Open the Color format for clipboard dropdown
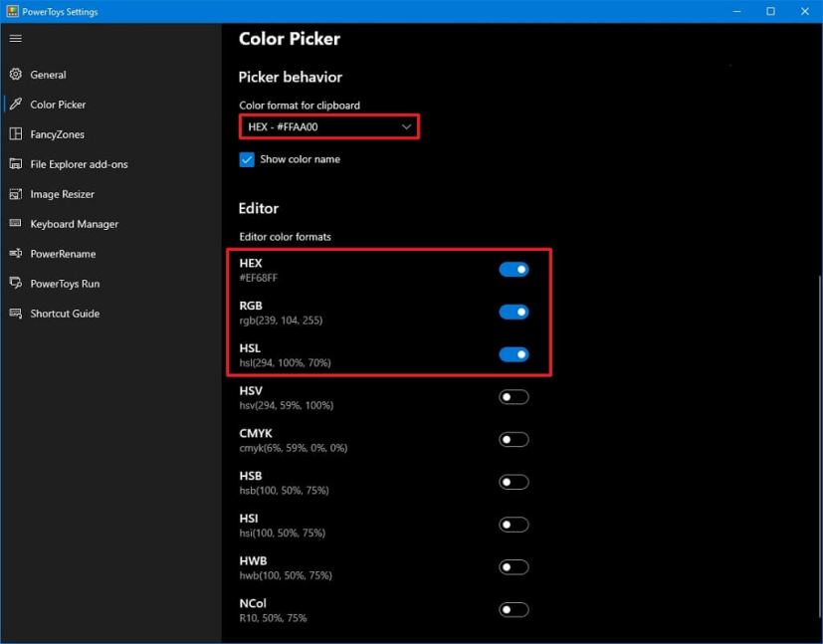The image size is (823, 644). tap(328, 126)
